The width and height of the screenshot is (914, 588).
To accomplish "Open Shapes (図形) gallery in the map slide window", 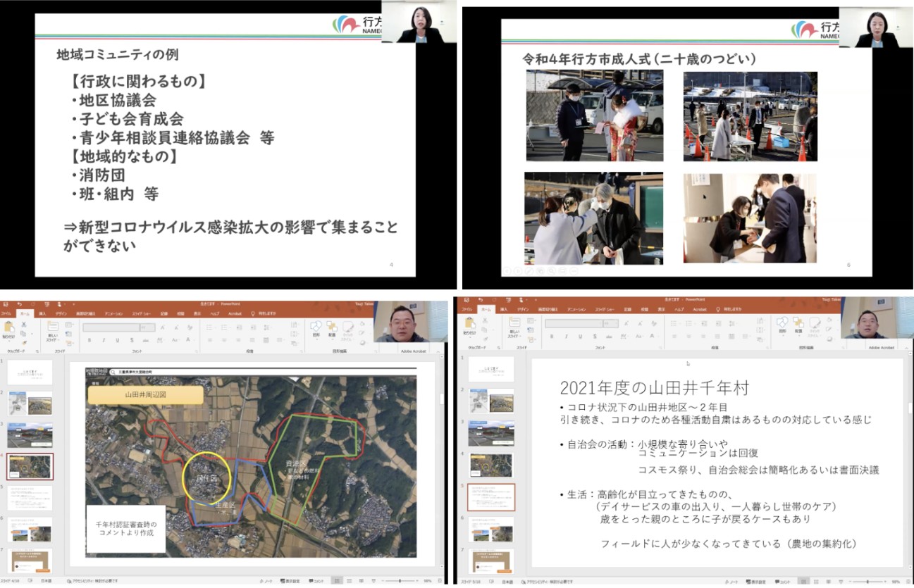I will tap(316, 327).
